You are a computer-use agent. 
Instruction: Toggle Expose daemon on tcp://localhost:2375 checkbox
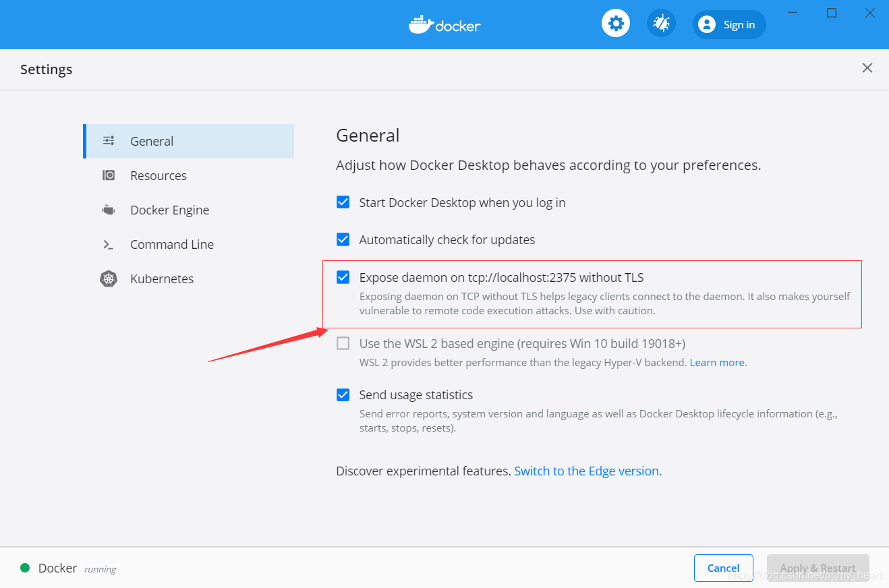click(343, 276)
